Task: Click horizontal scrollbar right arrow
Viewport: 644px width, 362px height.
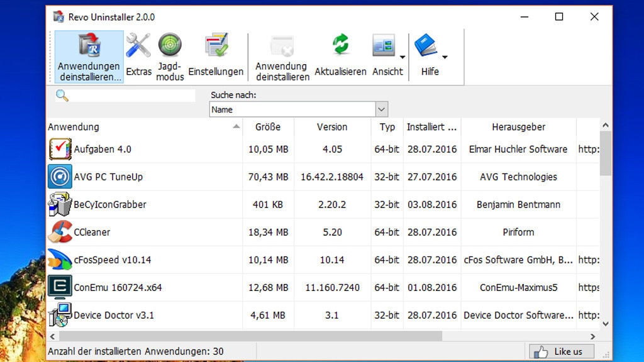Action: 592,337
